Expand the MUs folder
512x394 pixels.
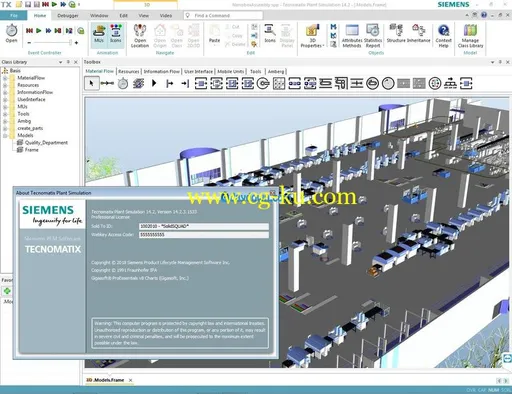point(5,107)
